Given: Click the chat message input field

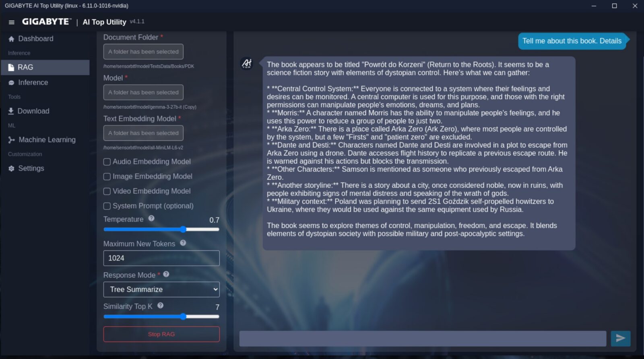Looking at the screenshot, I should pos(423,338).
